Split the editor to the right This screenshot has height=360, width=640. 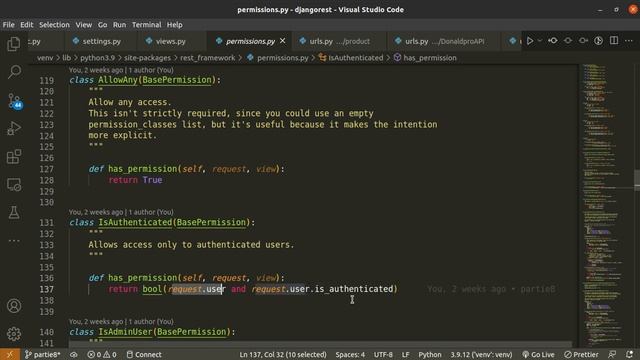[614, 41]
